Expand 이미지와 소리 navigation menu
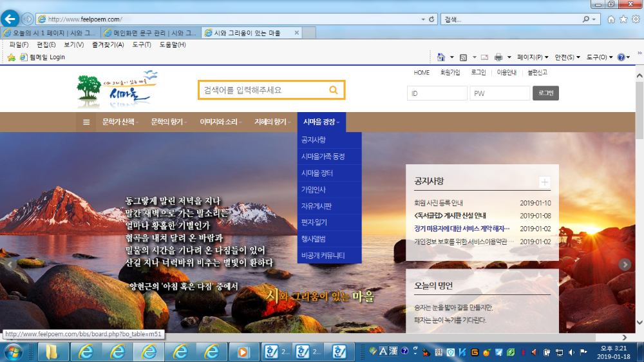This screenshot has width=644, height=362. click(x=220, y=122)
